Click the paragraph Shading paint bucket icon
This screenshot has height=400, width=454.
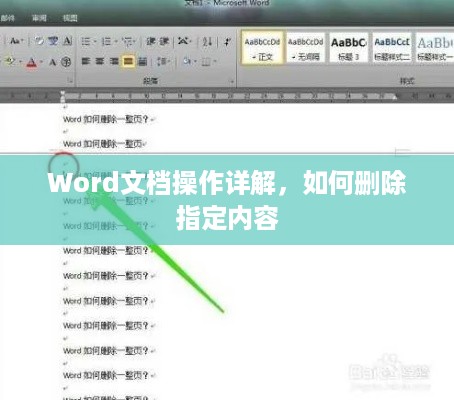(187, 62)
